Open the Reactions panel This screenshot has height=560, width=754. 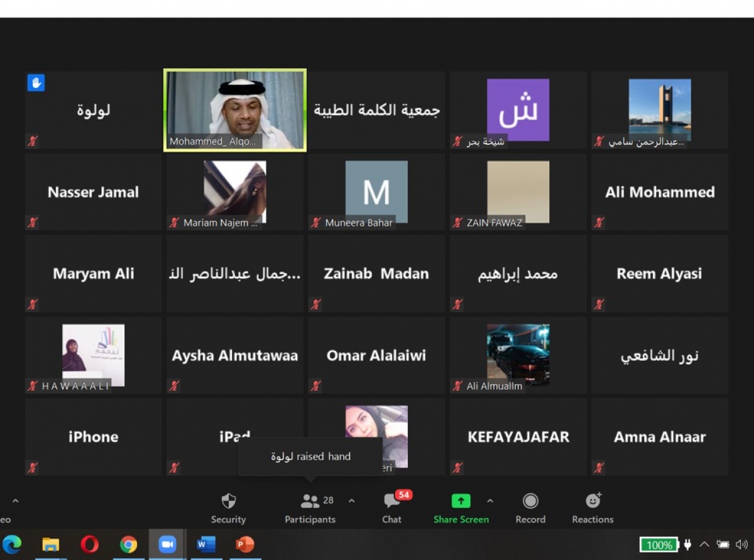click(591, 507)
